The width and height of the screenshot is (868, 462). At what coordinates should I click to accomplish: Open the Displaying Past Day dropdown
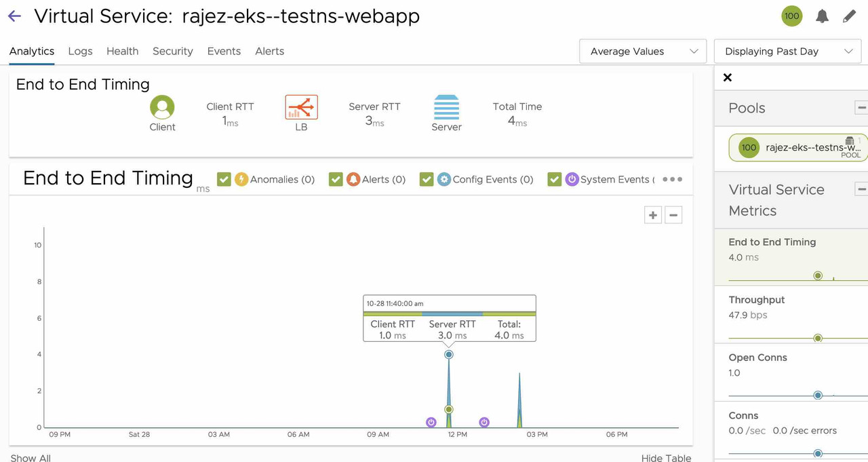coord(787,51)
